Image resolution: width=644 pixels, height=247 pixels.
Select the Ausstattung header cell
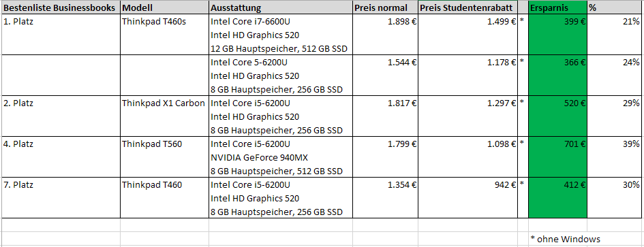click(x=281, y=7)
